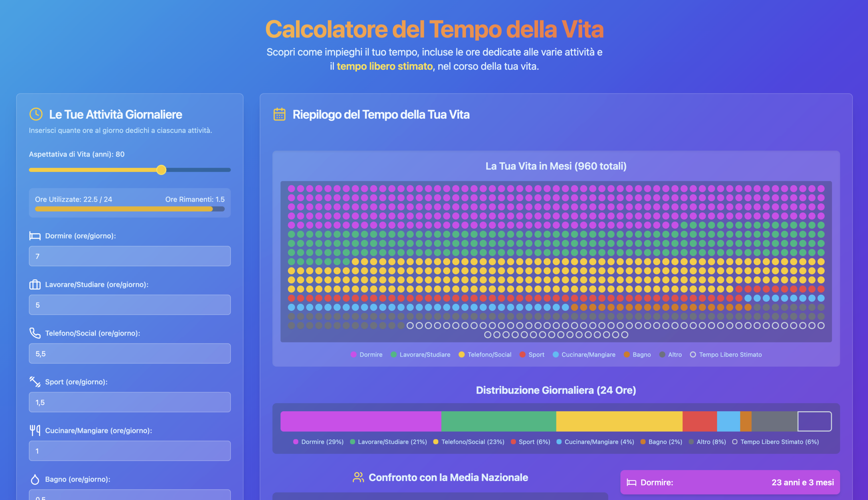This screenshot has width=868, height=500.
Task: Click the pink Dormire segment in the daily distribution bar
Action: click(x=361, y=421)
